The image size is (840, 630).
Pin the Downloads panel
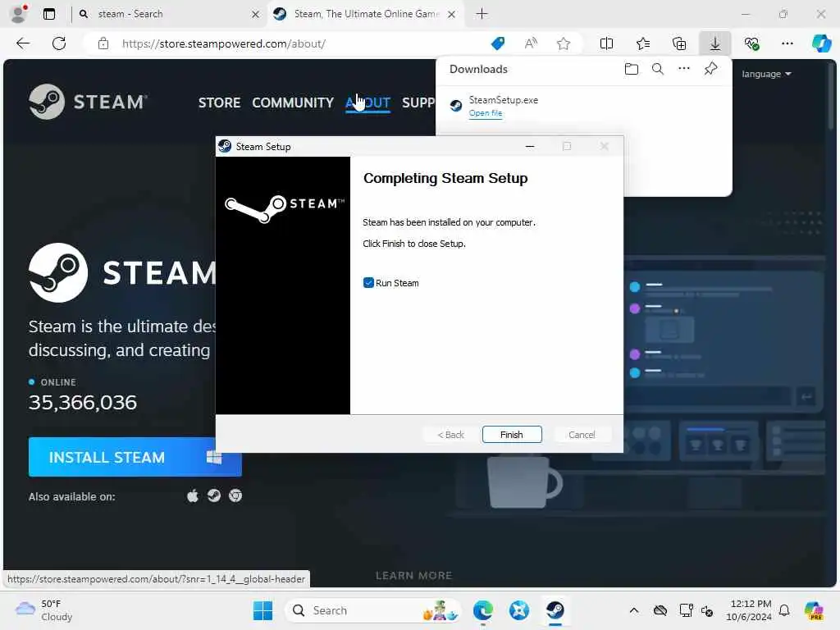pyautogui.click(x=710, y=69)
